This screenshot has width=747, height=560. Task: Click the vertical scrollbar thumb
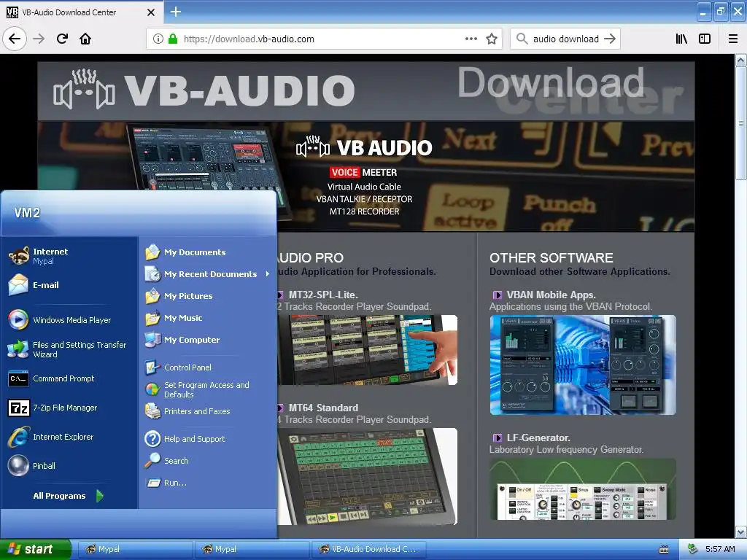740,123
